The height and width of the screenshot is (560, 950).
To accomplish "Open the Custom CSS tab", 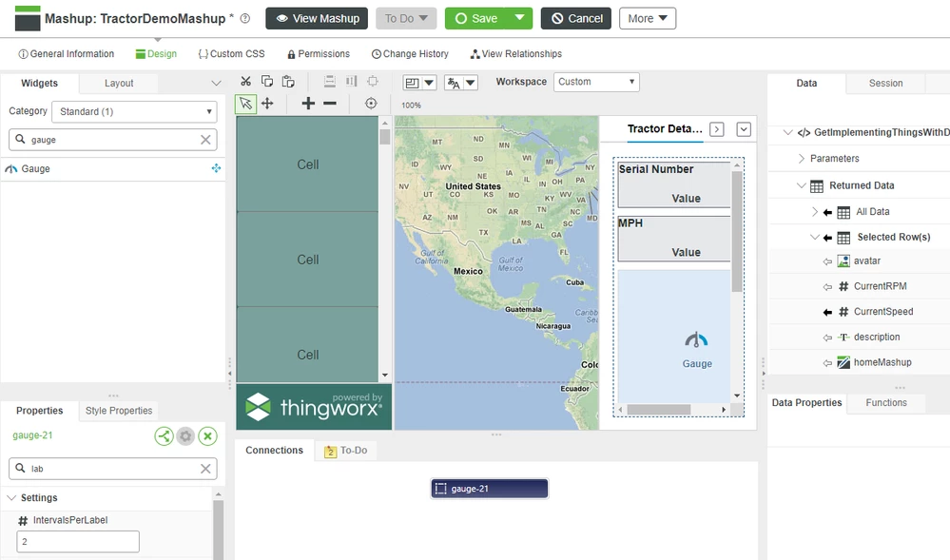I will [x=231, y=54].
